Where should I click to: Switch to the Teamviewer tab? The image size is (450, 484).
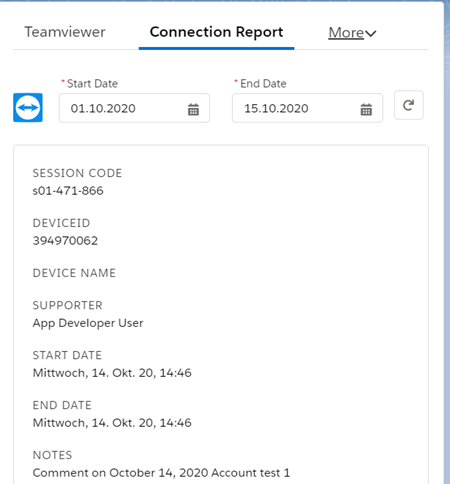click(x=65, y=32)
